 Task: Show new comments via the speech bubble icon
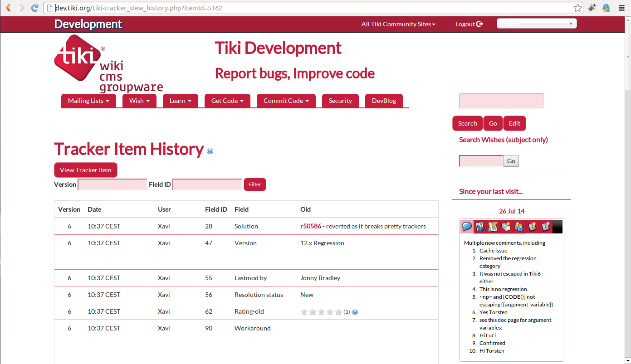(x=467, y=226)
